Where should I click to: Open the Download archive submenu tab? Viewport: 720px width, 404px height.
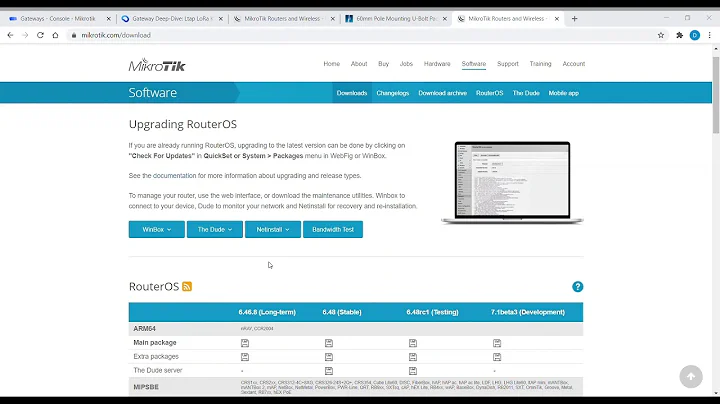tap(443, 93)
